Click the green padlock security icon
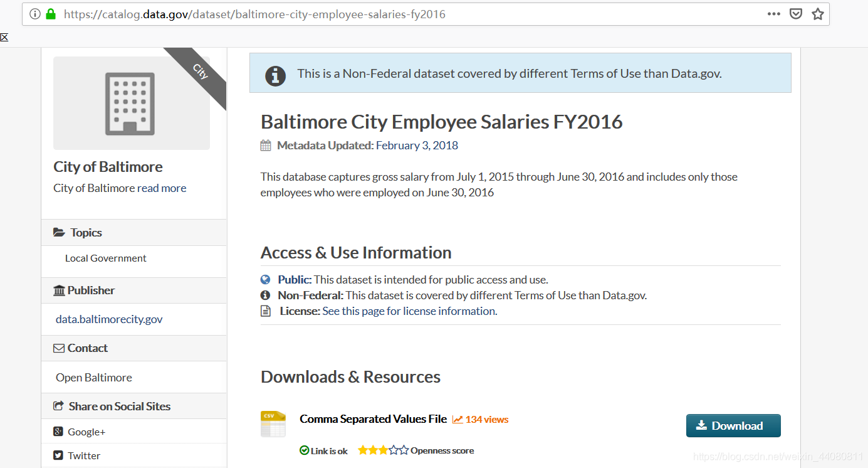The width and height of the screenshot is (868, 468). pos(51,14)
